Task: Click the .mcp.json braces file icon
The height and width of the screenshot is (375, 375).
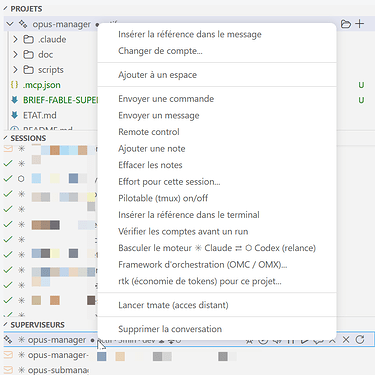Action: coord(14,85)
